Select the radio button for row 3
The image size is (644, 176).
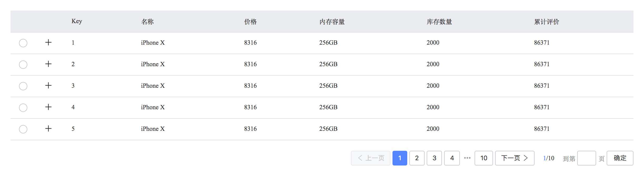coord(23,86)
